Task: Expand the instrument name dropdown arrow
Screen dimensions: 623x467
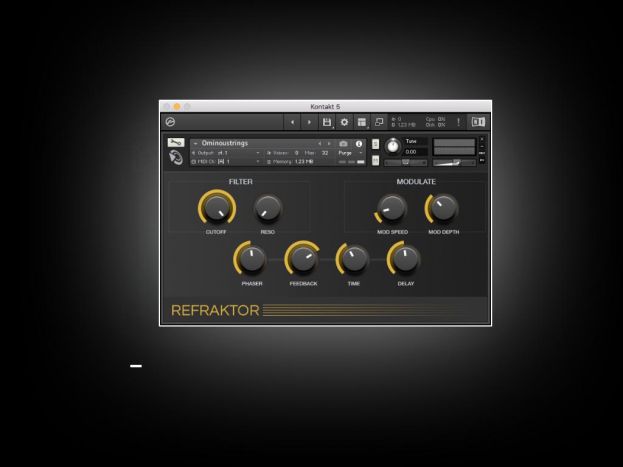Action: 195,143
